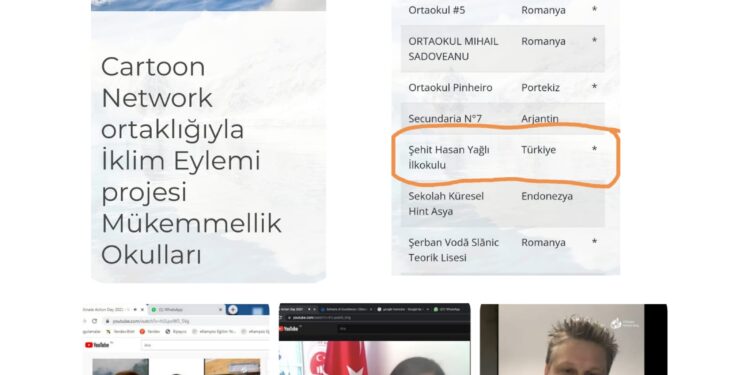Click the YouTube logo in the dark browser
The height and width of the screenshot is (375, 750).
click(288, 329)
